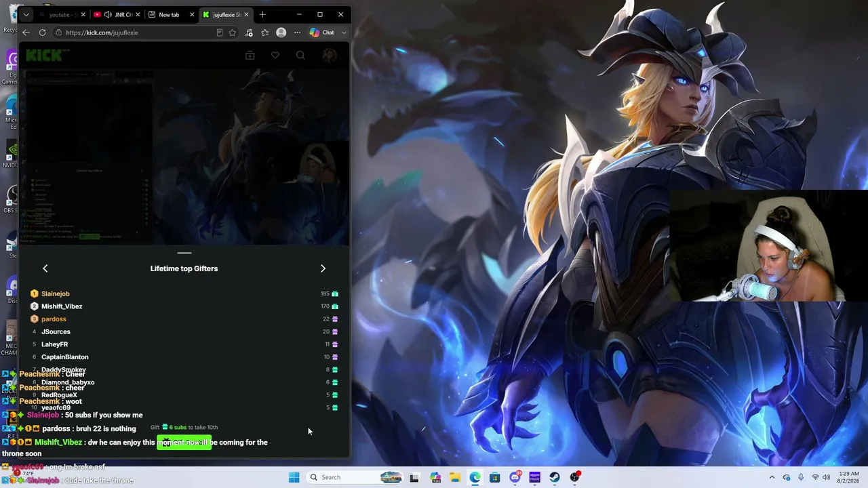The image size is (868, 488).
Task: Open the browser profile avatar
Action: coord(281,33)
